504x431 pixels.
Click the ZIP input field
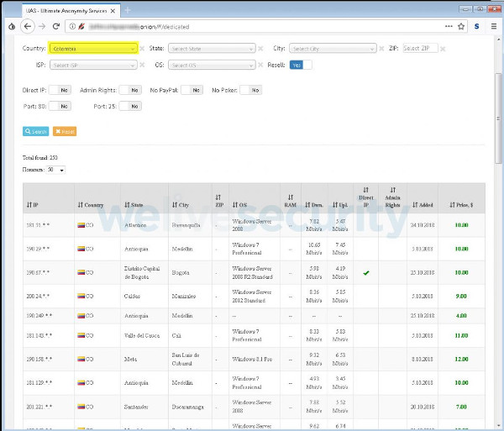point(420,49)
